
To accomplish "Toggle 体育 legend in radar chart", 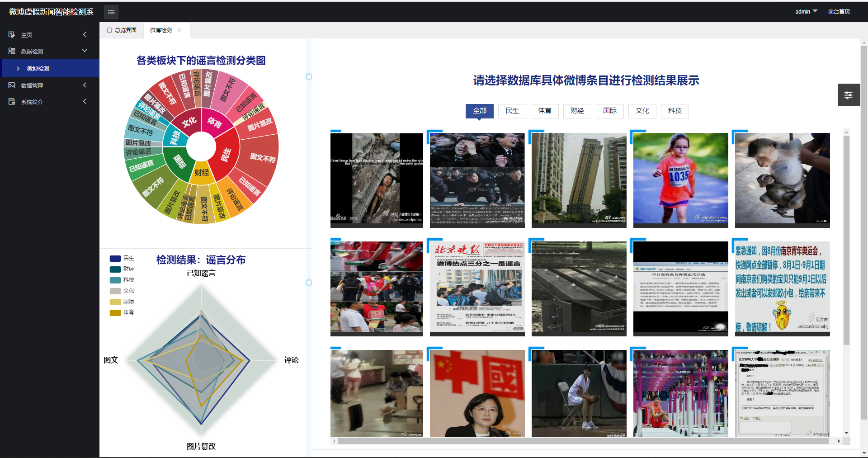I will tap(122, 312).
